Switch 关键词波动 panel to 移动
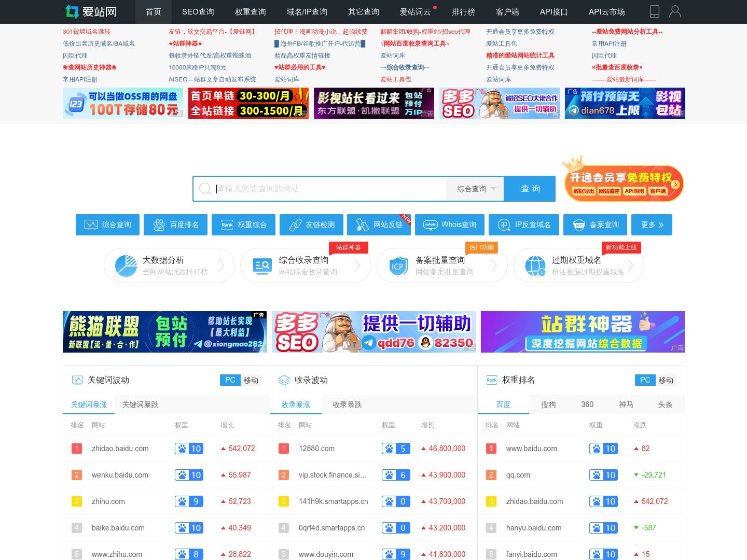The width and height of the screenshot is (747, 560). [251, 380]
